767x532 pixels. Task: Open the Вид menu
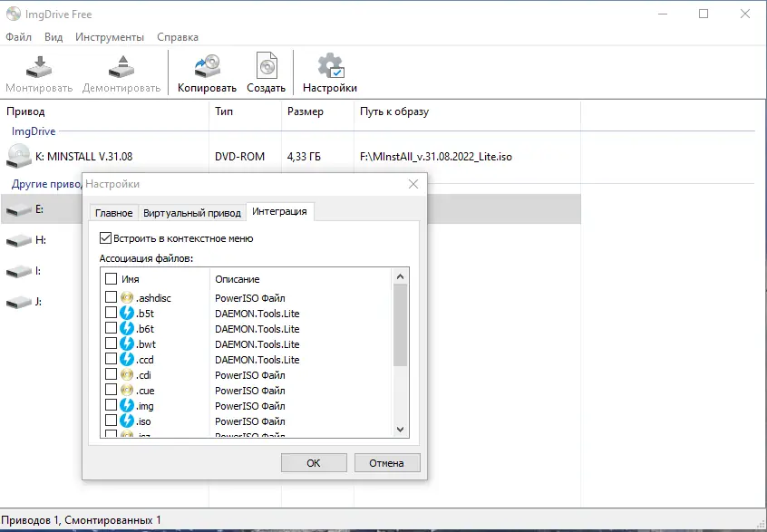53,37
